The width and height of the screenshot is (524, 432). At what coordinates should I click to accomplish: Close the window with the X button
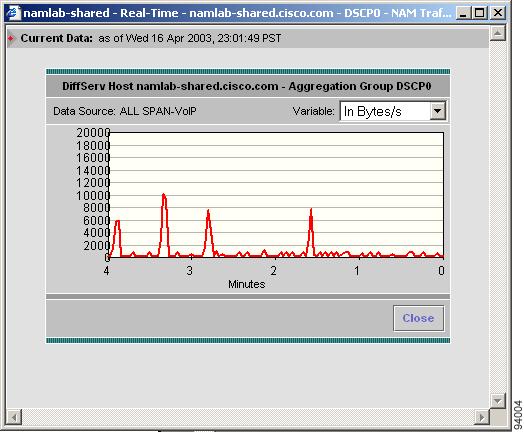(498, 13)
